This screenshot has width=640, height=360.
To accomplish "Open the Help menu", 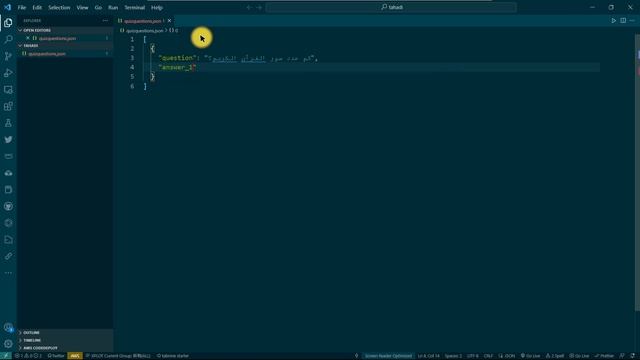I will [x=157, y=7].
